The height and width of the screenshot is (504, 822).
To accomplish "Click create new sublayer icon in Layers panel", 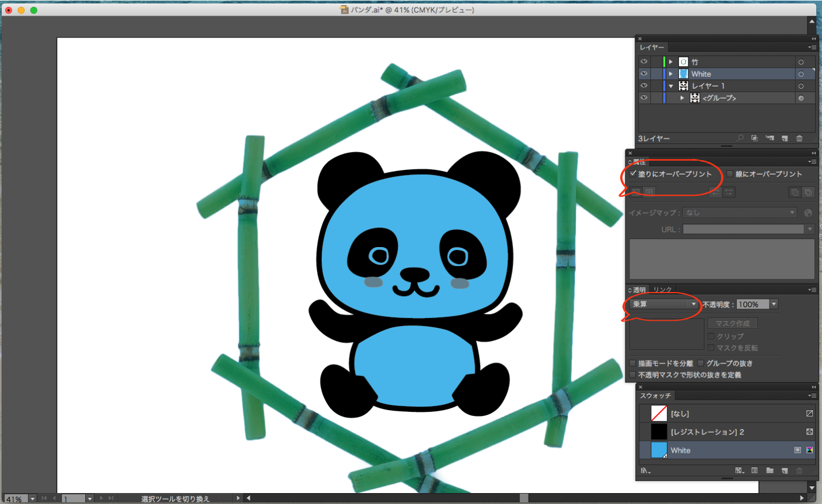I will pyautogui.click(x=770, y=138).
